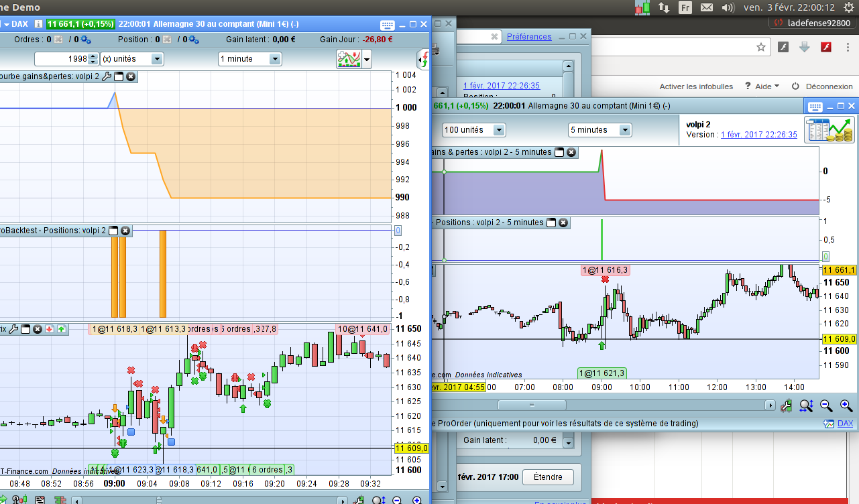This screenshot has height=504, width=859.
Task: Open the browser three-dot menu
Action: pos(848,47)
